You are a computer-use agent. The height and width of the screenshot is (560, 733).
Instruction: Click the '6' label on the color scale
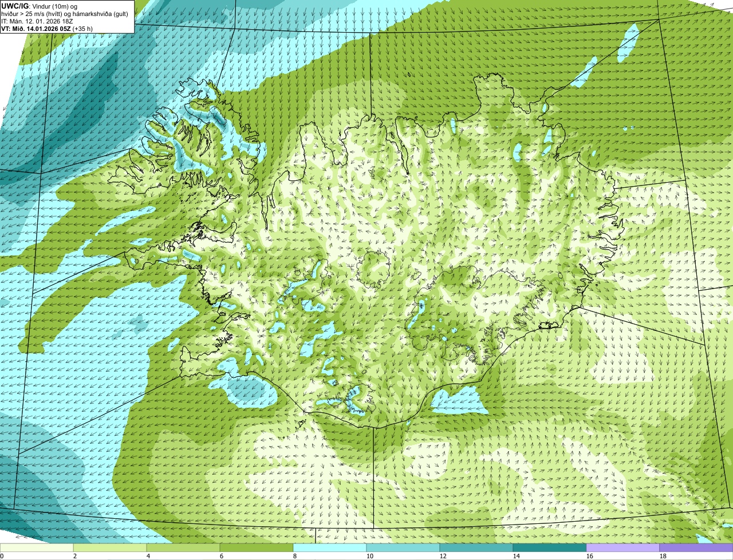[x=222, y=556]
